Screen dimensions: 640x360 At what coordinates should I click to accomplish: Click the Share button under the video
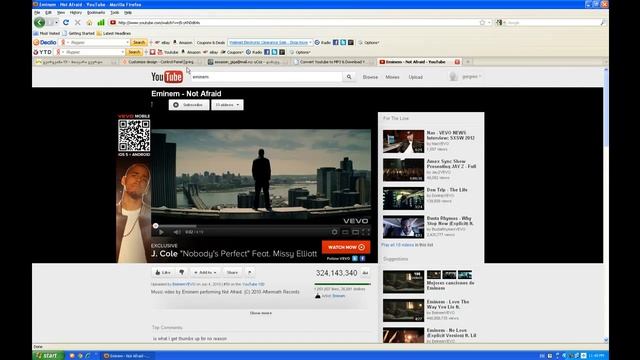point(232,272)
